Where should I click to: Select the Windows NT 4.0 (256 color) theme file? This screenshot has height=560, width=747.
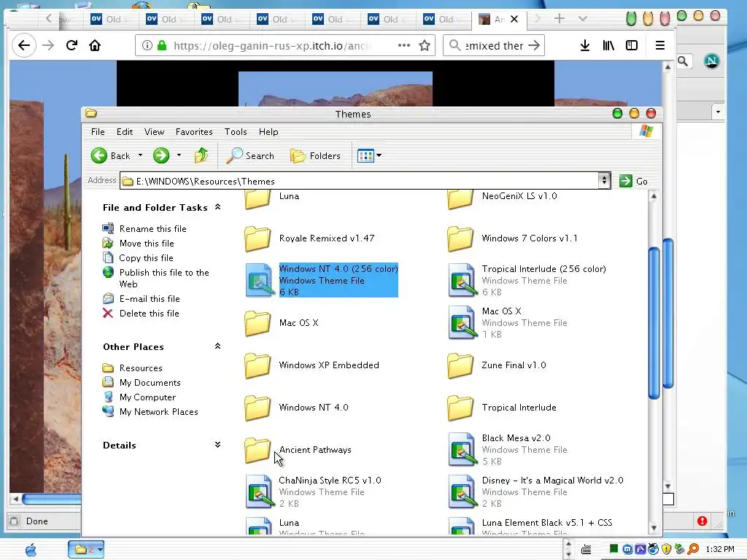[x=322, y=280]
